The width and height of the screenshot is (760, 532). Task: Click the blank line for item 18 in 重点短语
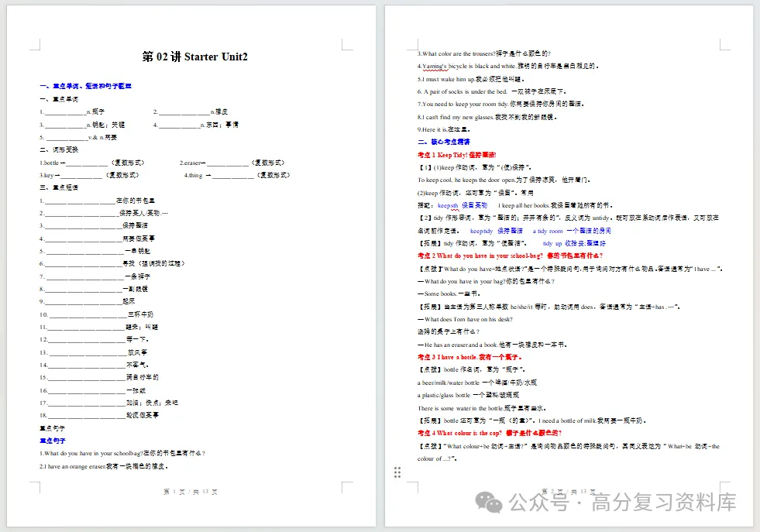[x=87, y=416]
